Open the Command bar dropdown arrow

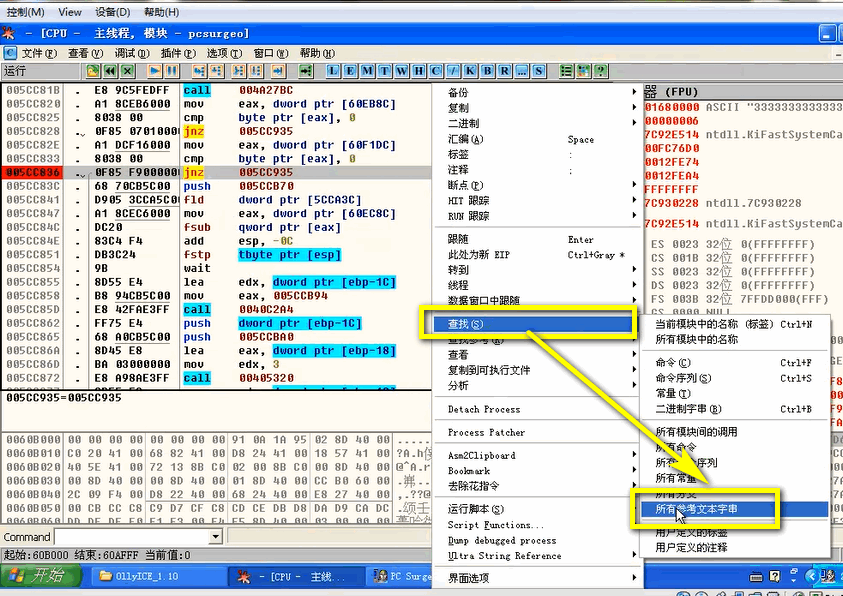point(216,536)
